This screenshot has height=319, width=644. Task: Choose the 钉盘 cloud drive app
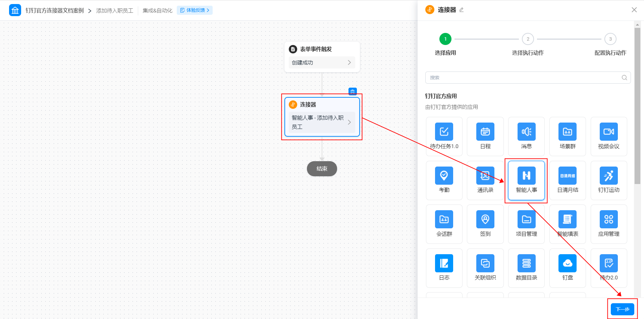[x=568, y=268]
